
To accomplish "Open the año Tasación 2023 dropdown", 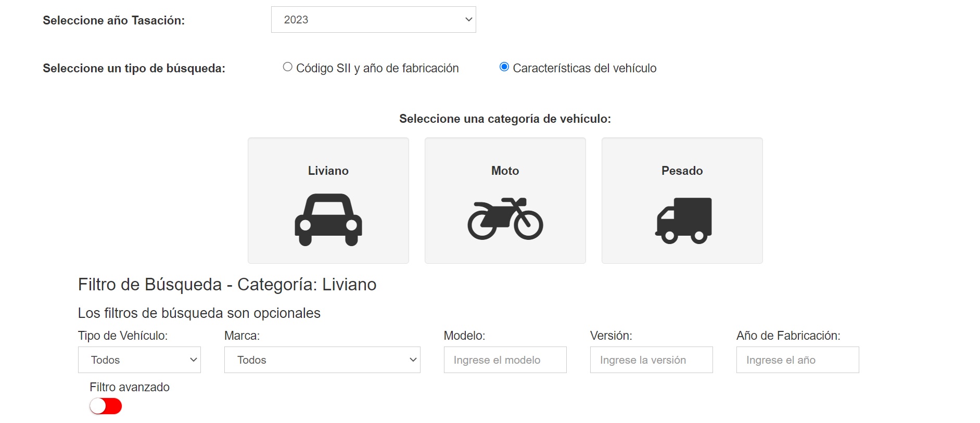I will [x=373, y=20].
